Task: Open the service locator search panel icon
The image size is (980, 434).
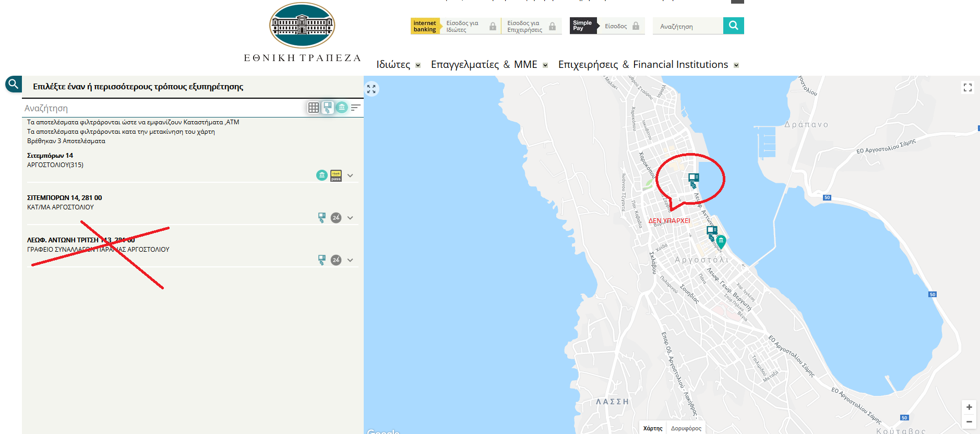Action: click(x=14, y=84)
